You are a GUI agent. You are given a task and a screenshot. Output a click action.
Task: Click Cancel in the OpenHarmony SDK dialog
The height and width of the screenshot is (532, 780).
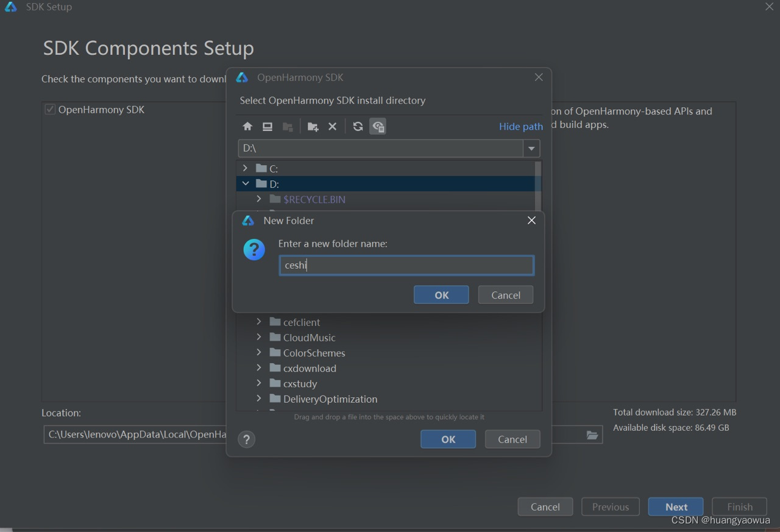[512, 439]
